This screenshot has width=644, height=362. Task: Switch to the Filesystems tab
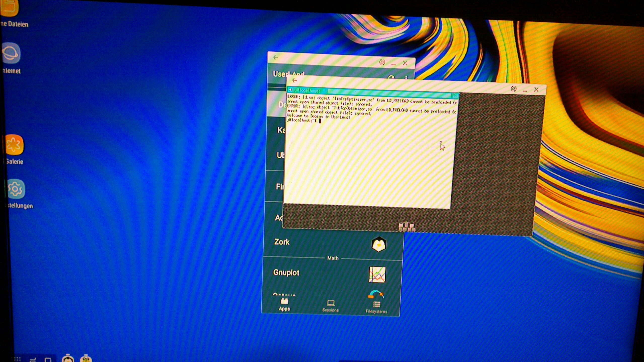click(x=376, y=307)
